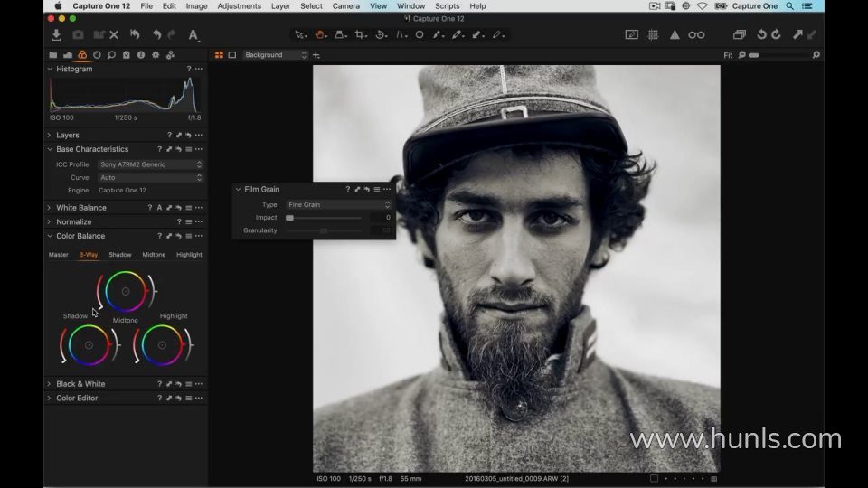Select the Crop tool in toolbar
868x488 pixels.
(x=361, y=35)
